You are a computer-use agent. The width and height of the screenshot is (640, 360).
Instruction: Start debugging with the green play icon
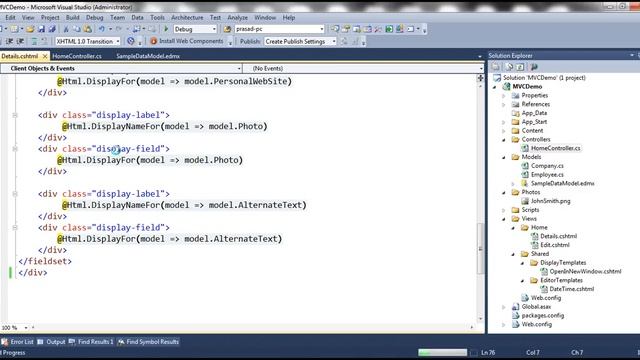tap(166, 29)
